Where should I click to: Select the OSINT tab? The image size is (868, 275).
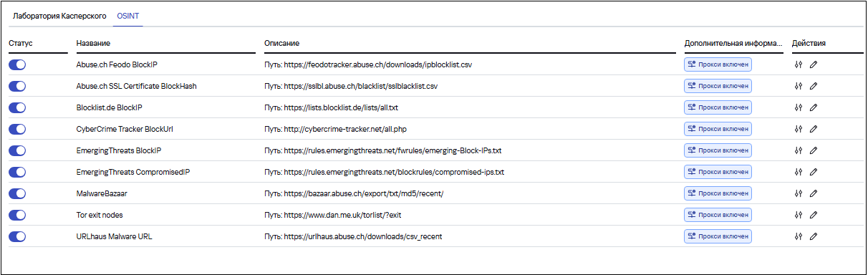tap(129, 15)
